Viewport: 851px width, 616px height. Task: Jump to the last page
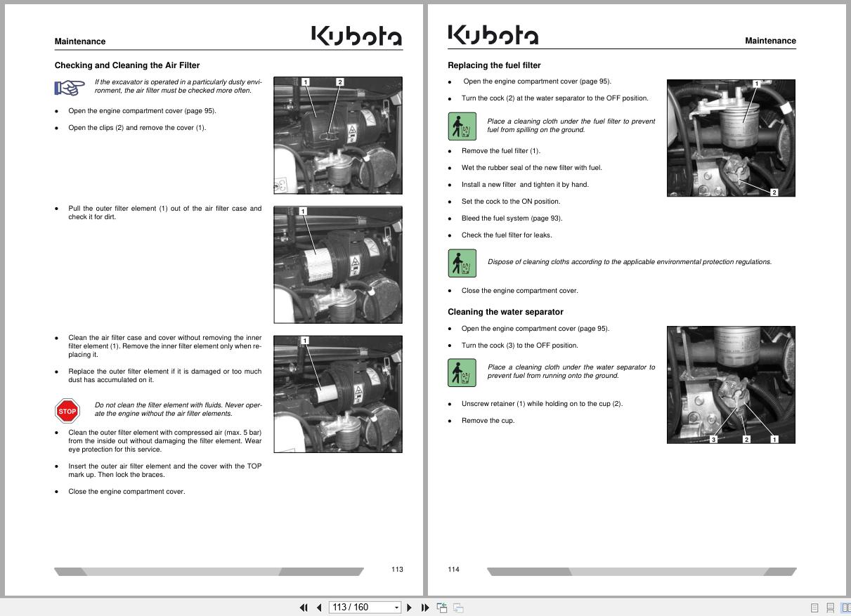click(x=425, y=608)
